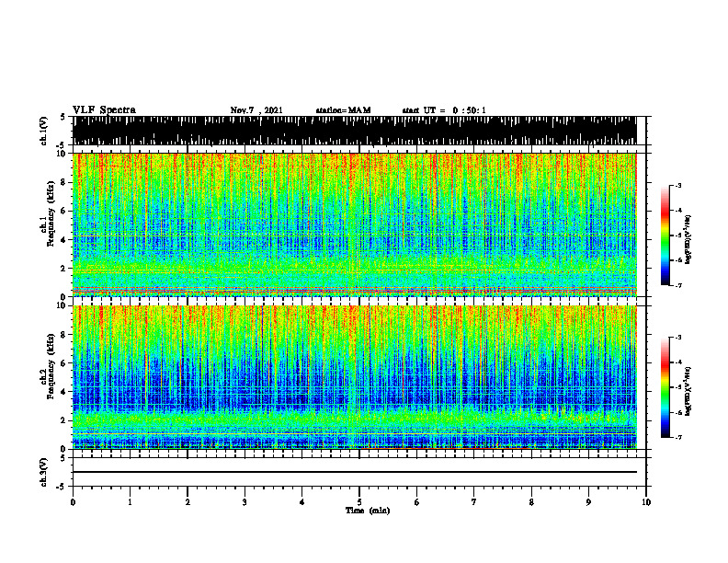Image resolution: width=728 pixels, height=563 pixels.
Task: Click the ch.2 color scale bar
Action: click(665, 387)
